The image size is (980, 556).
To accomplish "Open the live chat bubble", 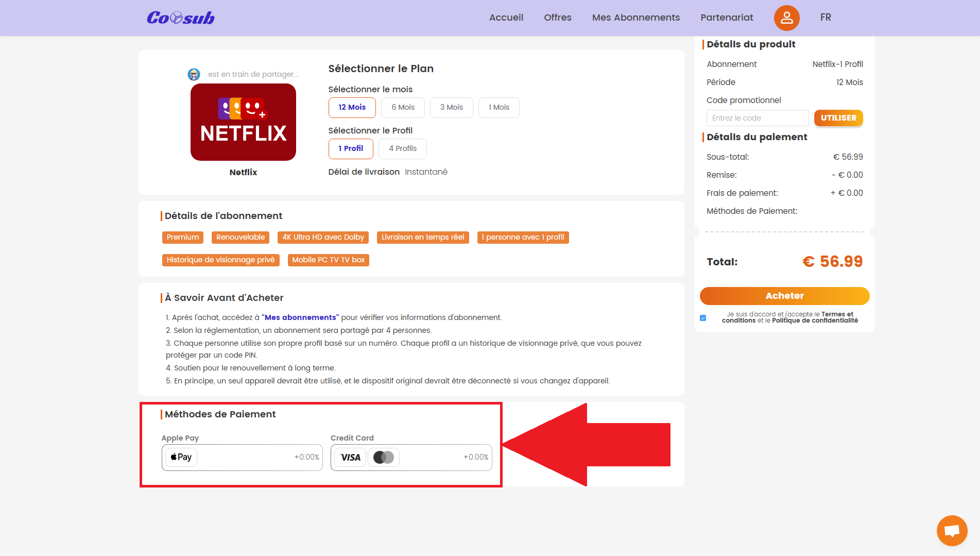I will point(952,530).
